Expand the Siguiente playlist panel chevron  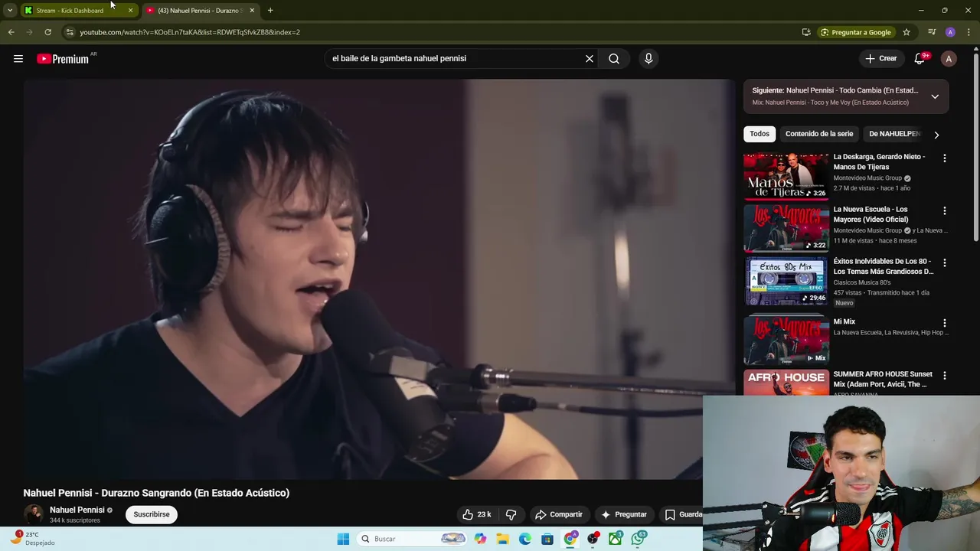pyautogui.click(x=935, y=96)
